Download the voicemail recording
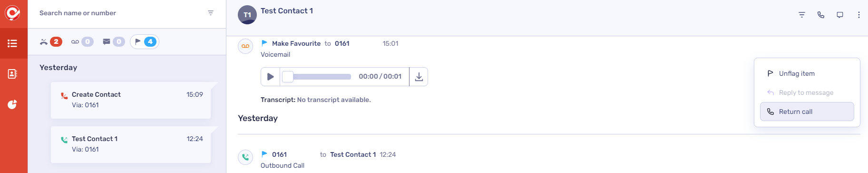 click(x=419, y=77)
